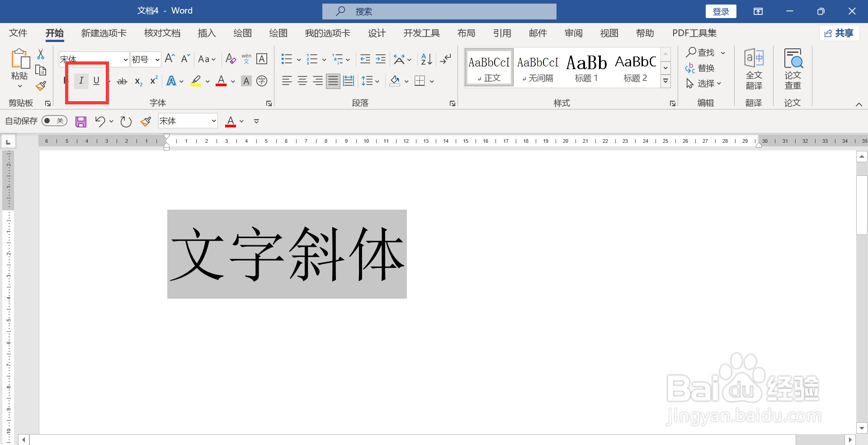This screenshot has width=868, height=445.
Task: Toggle distributed alignment
Action: coord(349,81)
